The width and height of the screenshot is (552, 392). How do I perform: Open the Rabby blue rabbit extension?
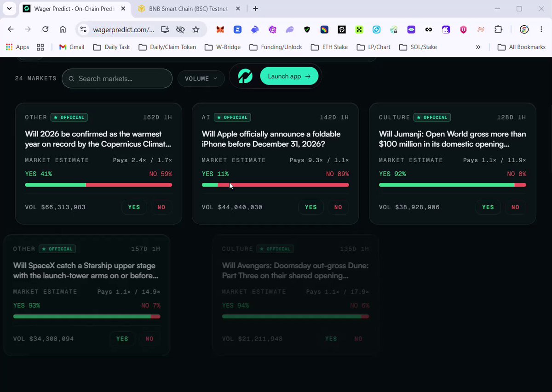pos(255,29)
